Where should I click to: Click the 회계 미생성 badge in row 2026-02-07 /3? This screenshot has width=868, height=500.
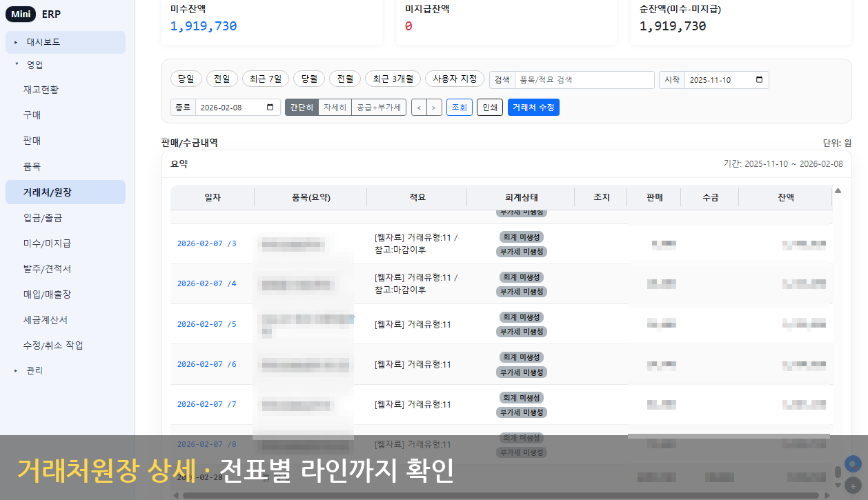[521, 237]
